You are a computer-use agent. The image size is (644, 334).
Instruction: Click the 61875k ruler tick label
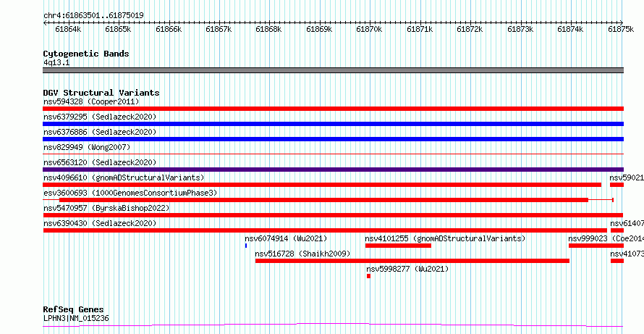pos(621,29)
